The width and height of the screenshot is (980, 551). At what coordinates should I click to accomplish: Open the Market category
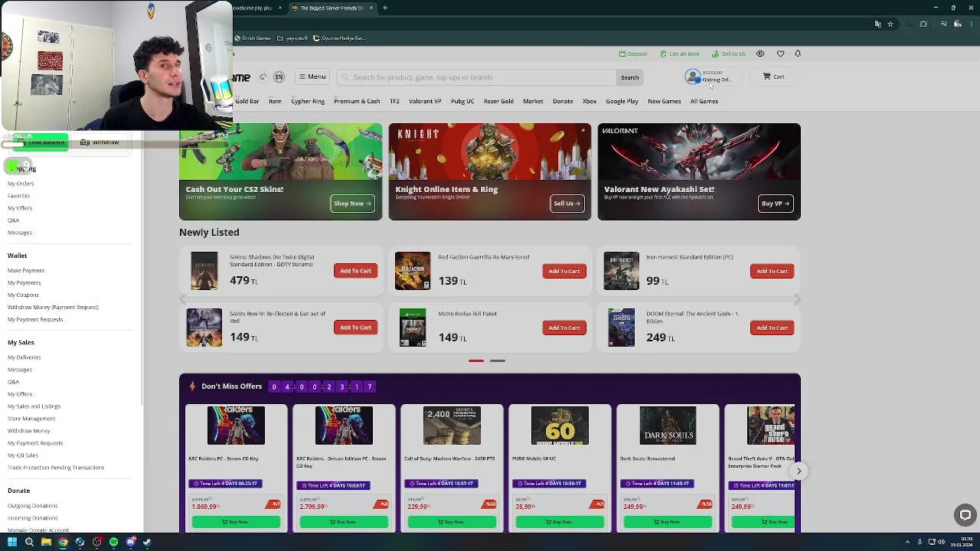533,101
